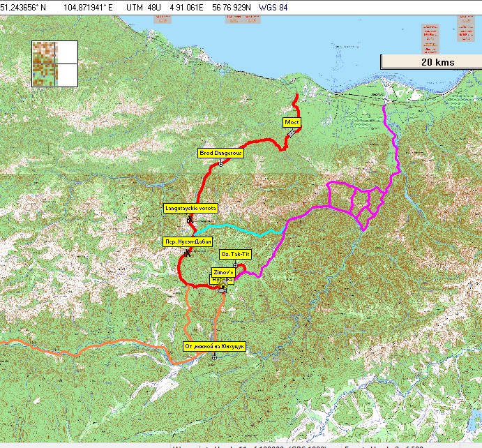Click the hiker icon under Langutayskie vorota
The height and width of the screenshot is (448, 482).
point(189,221)
